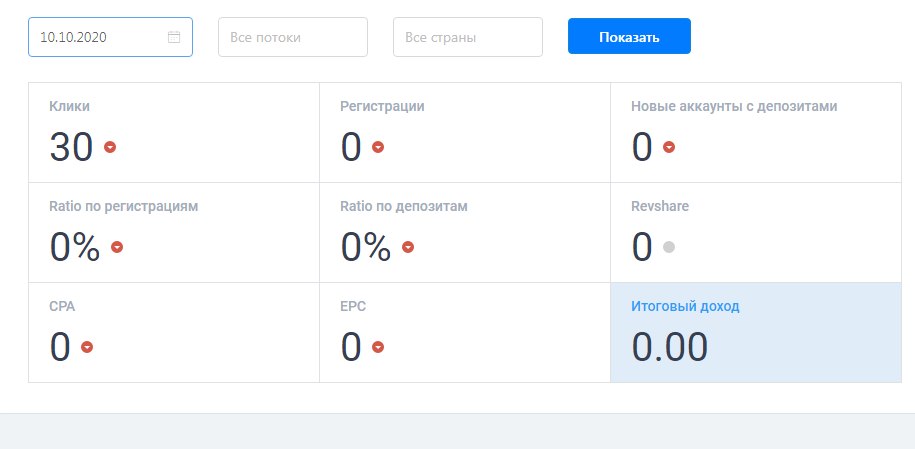Viewport: 915px width, 449px height.
Task: Click the CPA label
Action: [x=62, y=307]
